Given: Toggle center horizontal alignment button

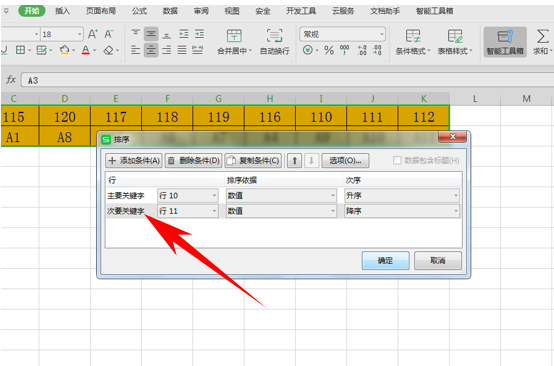Looking at the screenshot, I should [x=151, y=50].
